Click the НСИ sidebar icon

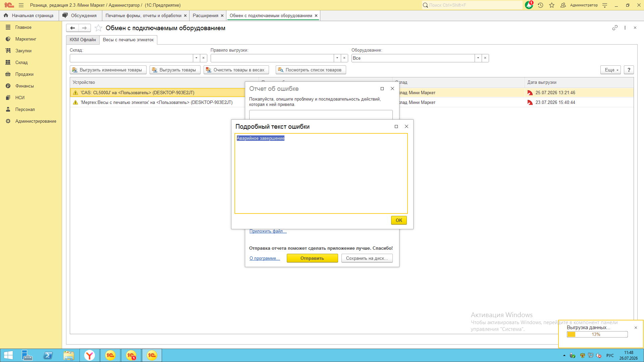coord(8,98)
